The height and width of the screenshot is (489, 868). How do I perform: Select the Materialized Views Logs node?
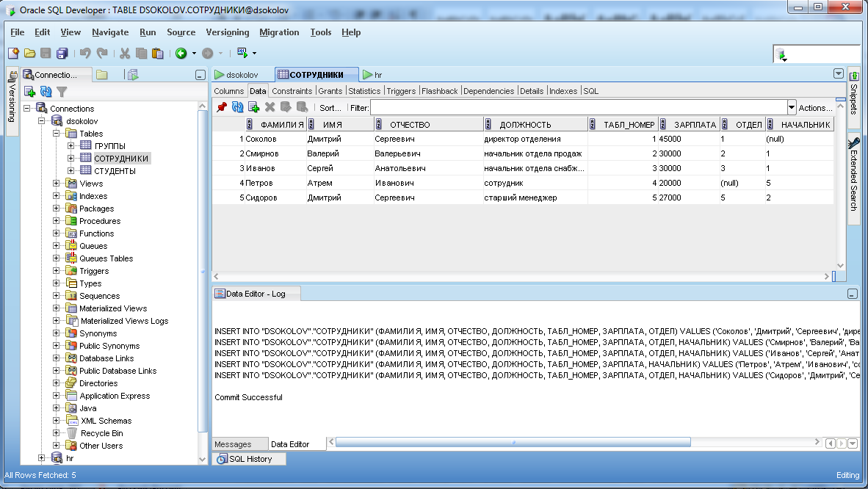point(124,321)
